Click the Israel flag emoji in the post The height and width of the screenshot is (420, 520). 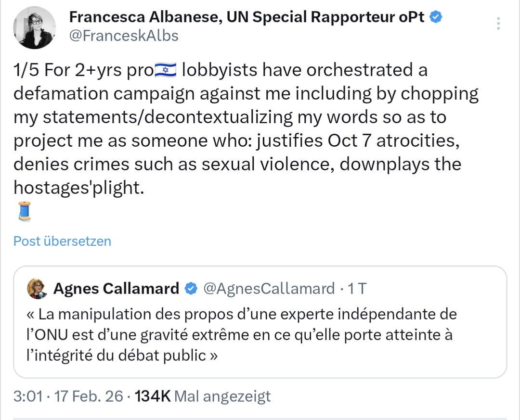point(165,71)
